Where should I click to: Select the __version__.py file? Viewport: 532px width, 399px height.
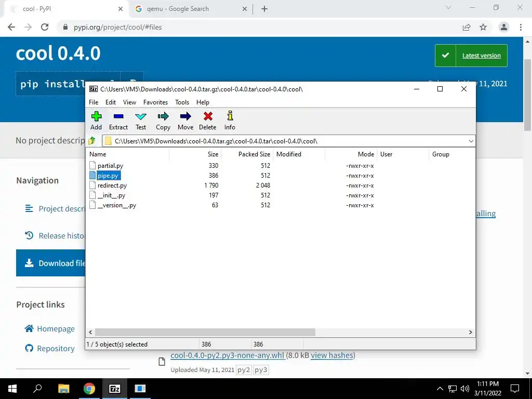coord(117,205)
